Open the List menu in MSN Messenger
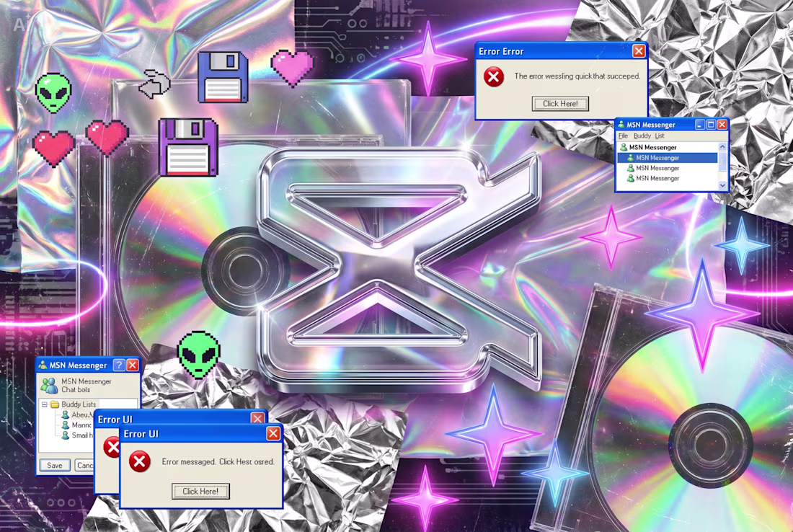793x532 pixels. (660, 136)
